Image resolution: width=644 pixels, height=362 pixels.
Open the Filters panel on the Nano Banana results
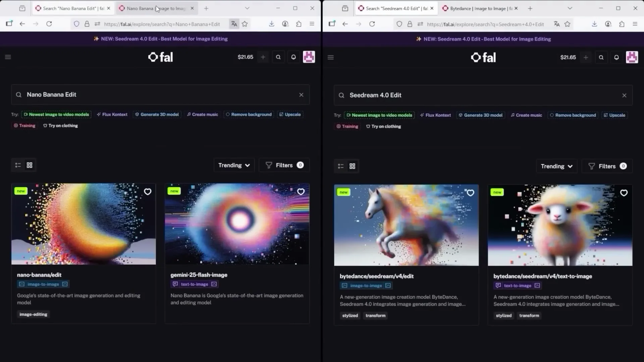click(284, 165)
